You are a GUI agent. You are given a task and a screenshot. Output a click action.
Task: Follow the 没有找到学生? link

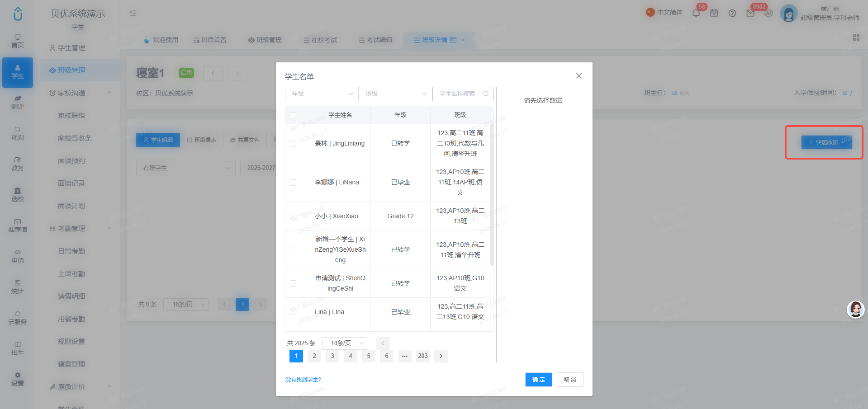303,380
